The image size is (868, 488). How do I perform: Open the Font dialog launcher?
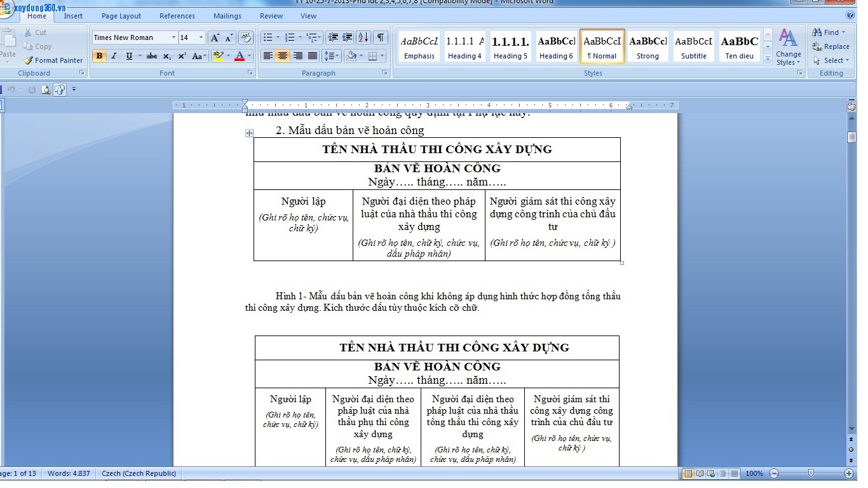click(251, 73)
